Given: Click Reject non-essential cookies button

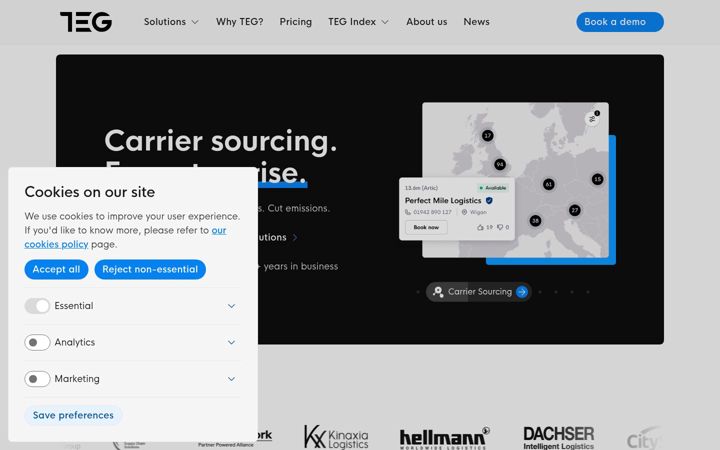Looking at the screenshot, I should click(x=150, y=269).
